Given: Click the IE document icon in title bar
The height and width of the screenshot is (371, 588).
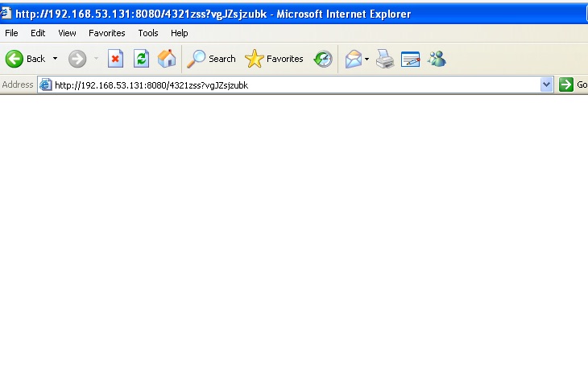Looking at the screenshot, I should point(6,13).
